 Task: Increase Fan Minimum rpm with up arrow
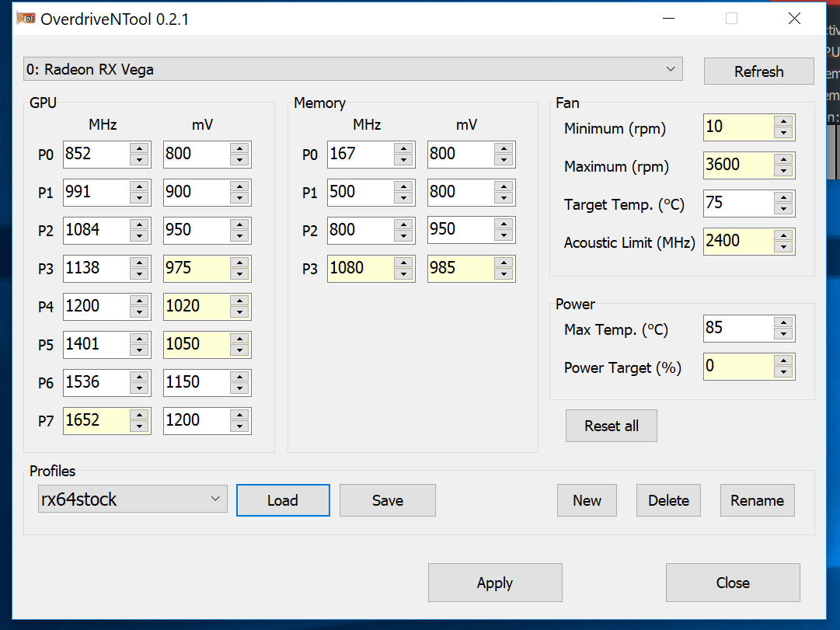[x=783, y=122]
